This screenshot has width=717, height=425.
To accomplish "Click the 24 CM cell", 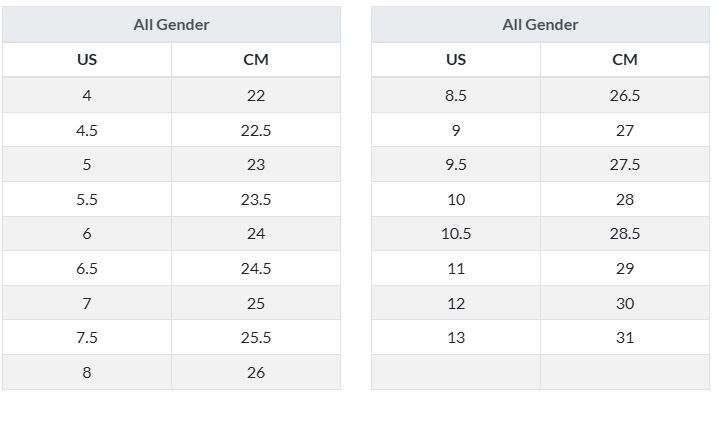I will (x=256, y=234).
